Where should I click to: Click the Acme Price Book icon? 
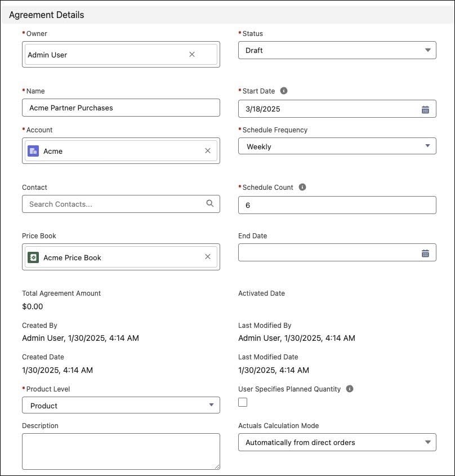point(33,257)
